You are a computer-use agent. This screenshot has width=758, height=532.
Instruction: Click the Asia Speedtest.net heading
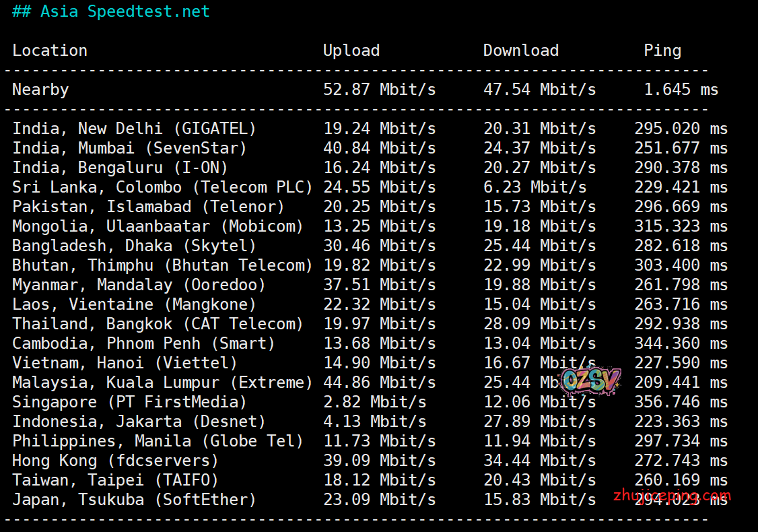click(x=111, y=12)
